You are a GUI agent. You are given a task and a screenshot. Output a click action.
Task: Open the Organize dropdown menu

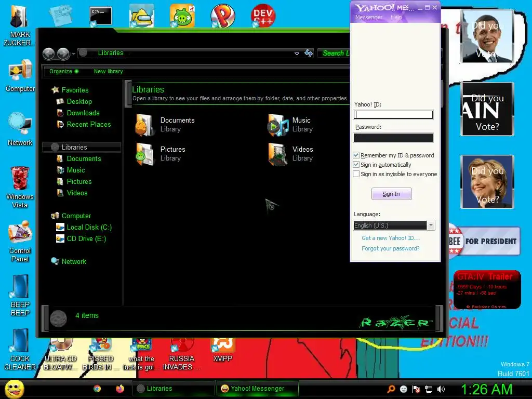pos(64,71)
